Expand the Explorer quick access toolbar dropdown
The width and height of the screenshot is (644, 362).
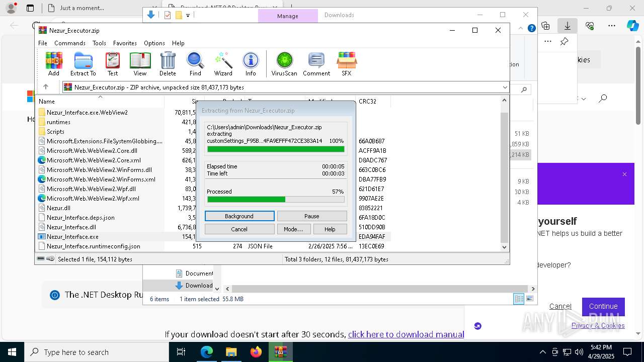point(188,16)
